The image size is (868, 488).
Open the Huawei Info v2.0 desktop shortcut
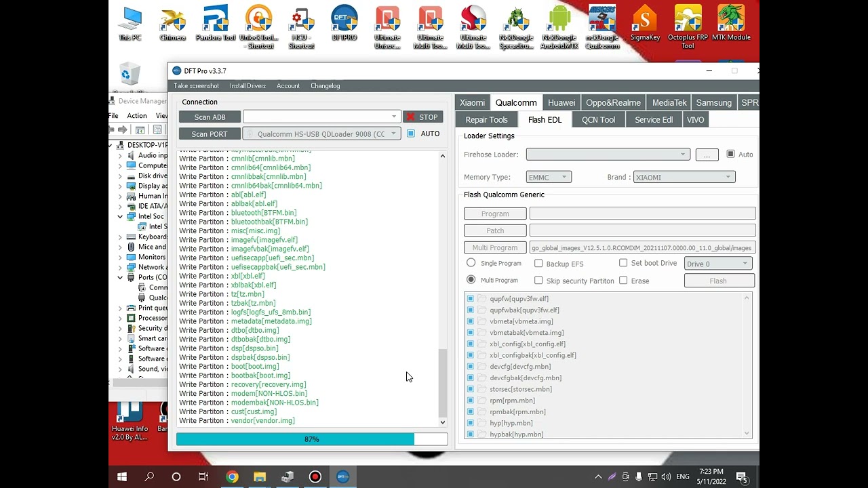(x=130, y=422)
